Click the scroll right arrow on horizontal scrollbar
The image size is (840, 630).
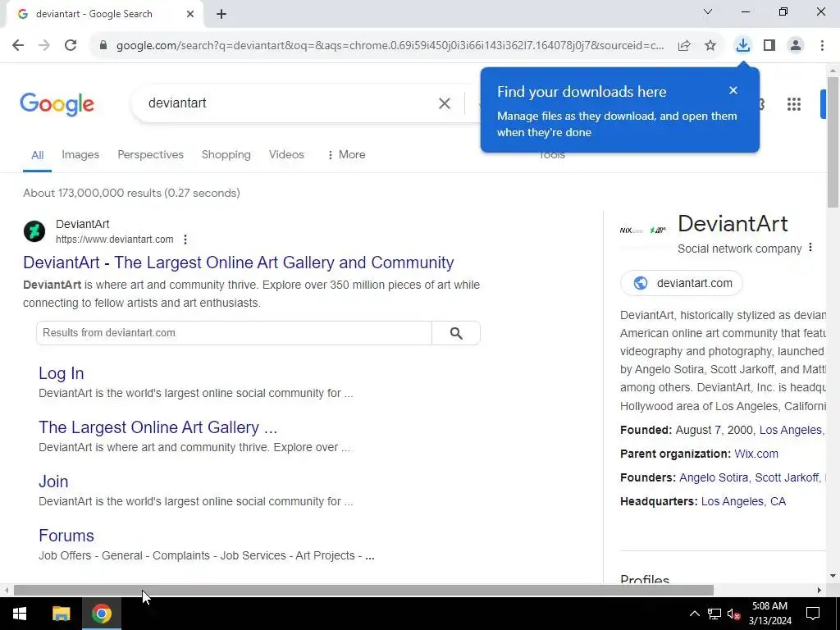click(819, 590)
